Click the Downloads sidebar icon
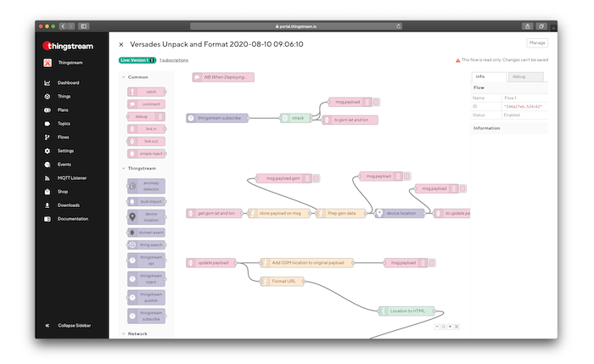Image resolution: width=594 pixels, height=364 pixels. tap(47, 204)
